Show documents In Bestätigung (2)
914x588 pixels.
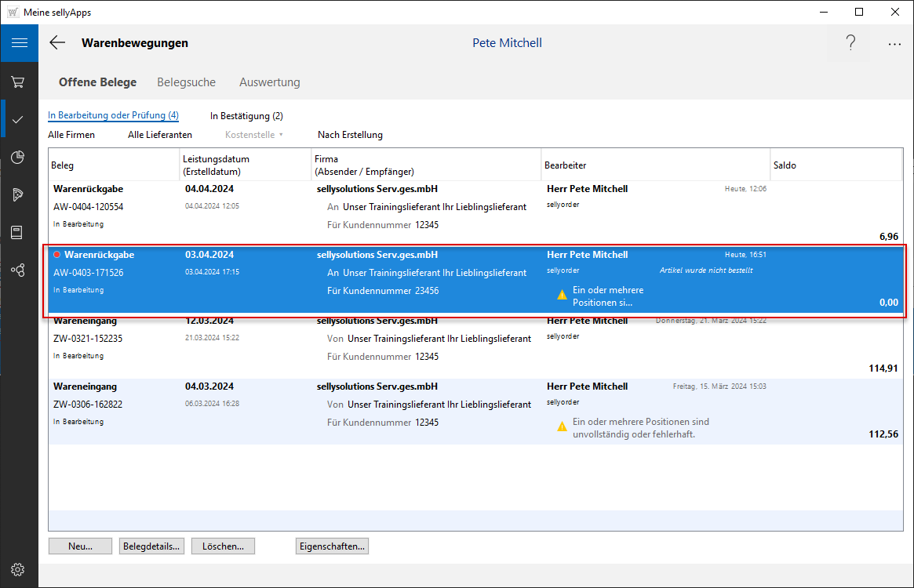pos(246,116)
